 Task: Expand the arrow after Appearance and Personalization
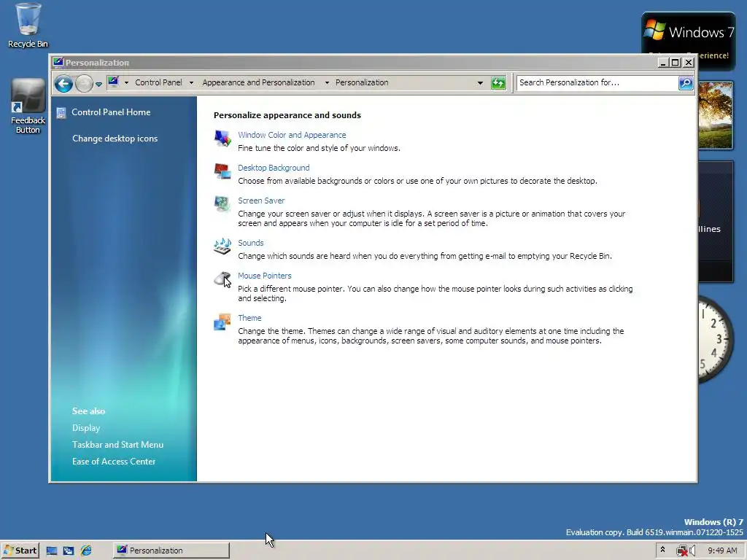327,82
